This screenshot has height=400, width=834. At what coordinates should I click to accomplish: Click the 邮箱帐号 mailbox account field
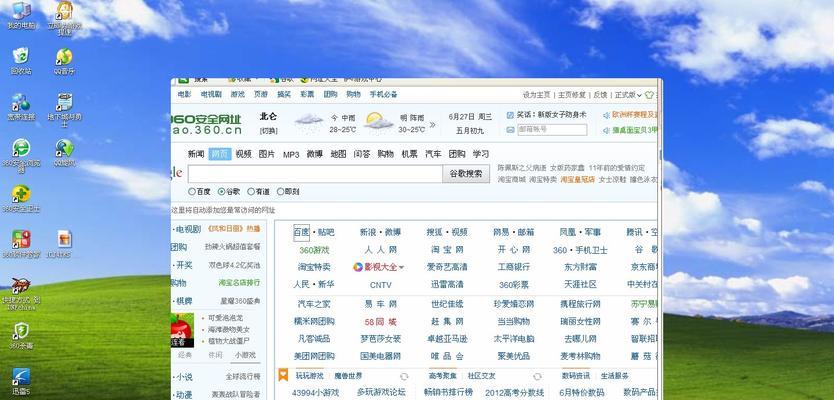(552, 130)
